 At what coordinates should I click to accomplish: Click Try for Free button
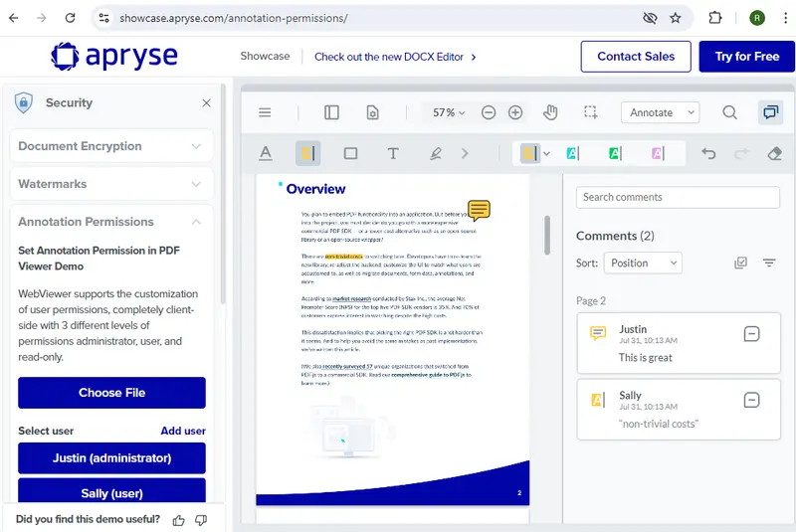point(747,57)
